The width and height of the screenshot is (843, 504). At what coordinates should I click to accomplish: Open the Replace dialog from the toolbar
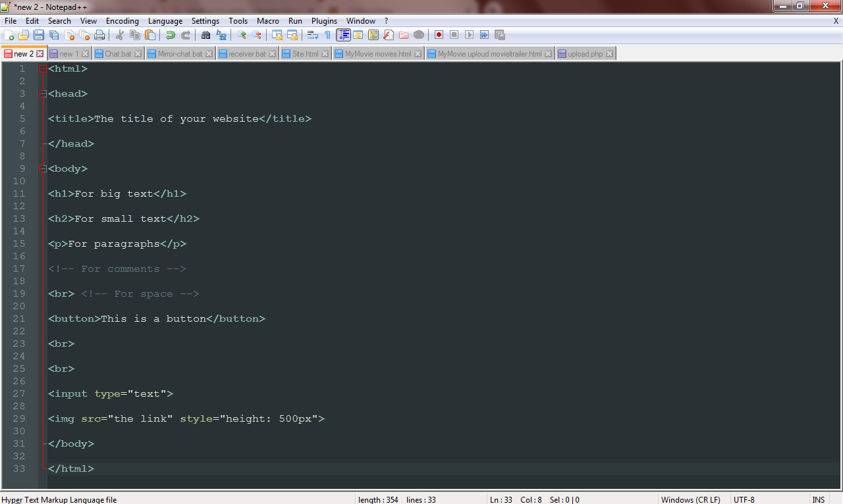pyautogui.click(x=221, y=34)
